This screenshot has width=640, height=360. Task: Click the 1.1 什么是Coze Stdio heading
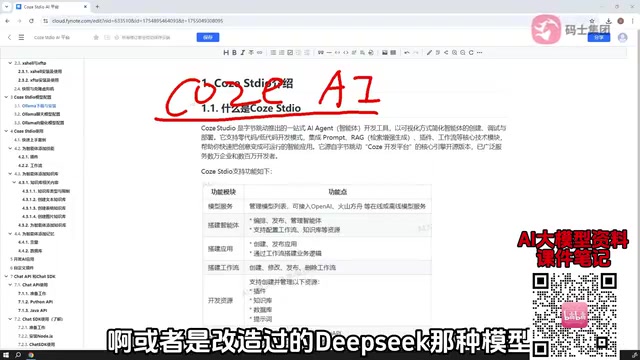click(x=251, y=108)
